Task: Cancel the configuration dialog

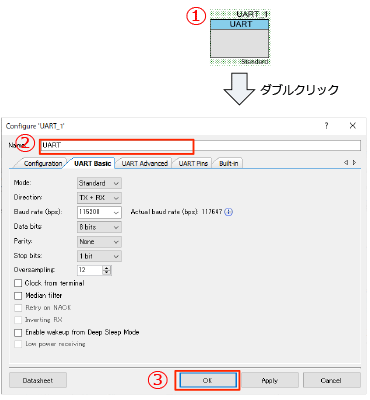Action: pos(331,380)
